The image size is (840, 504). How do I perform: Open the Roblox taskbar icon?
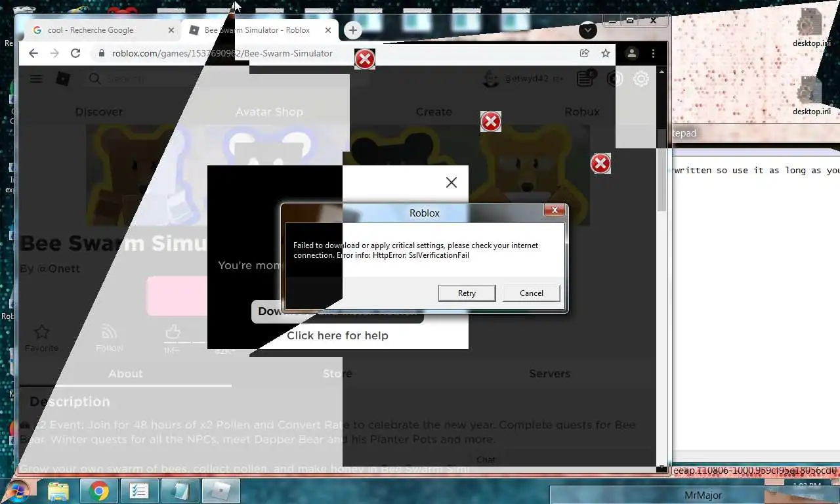pyautogui.click(x=220, y=491)
